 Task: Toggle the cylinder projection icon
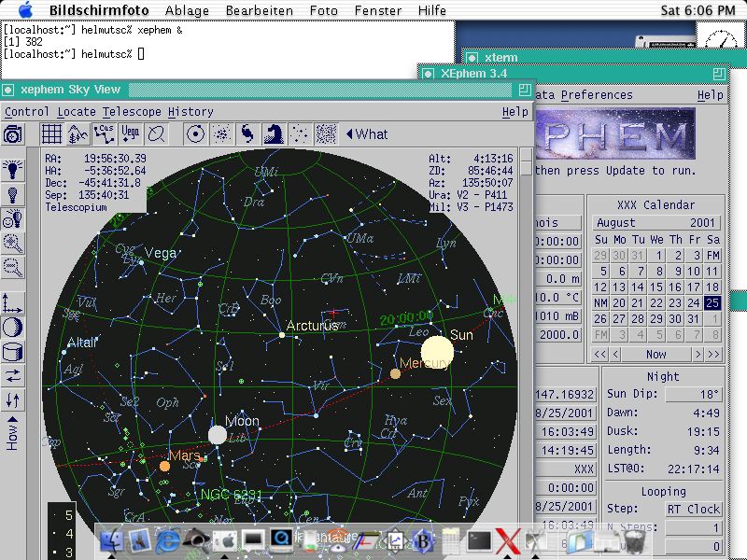[13, 353]
